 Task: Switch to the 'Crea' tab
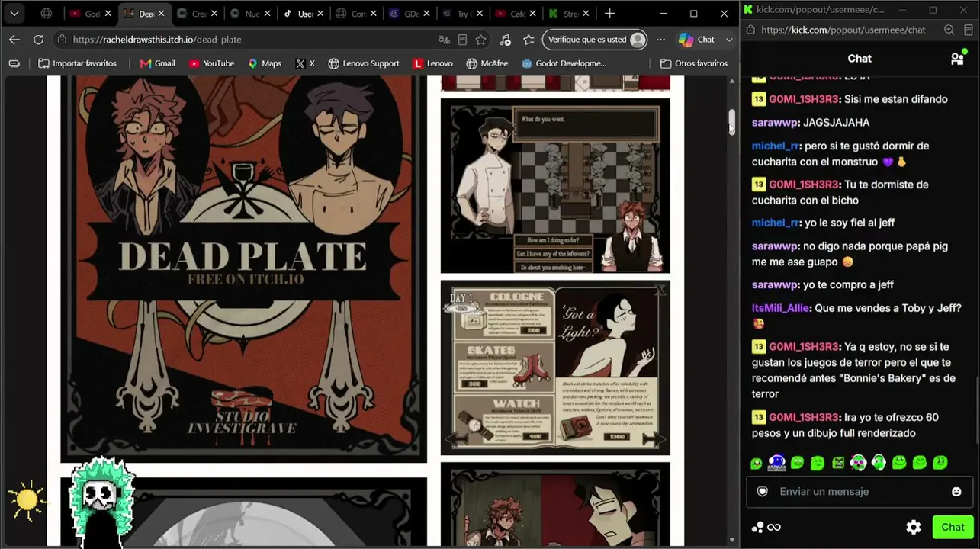[192, 14]
